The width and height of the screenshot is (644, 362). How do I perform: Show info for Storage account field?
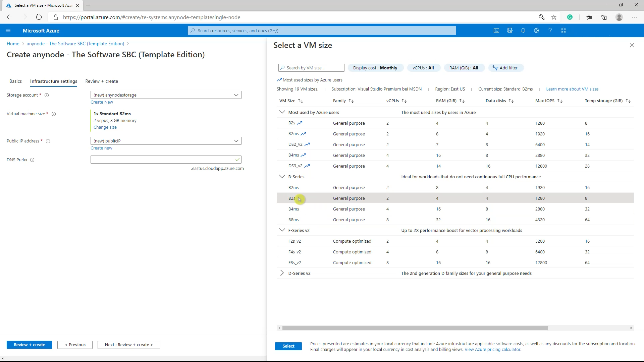(47, 95)
